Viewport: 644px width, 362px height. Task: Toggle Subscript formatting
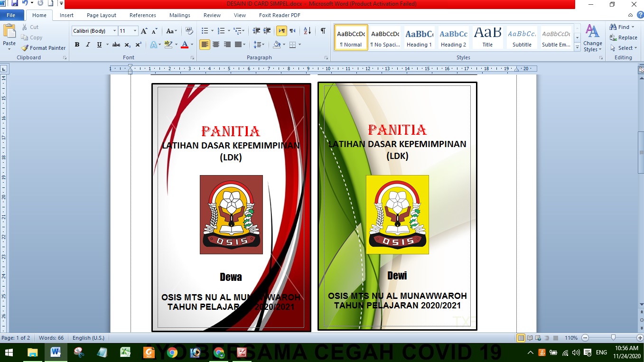click(x=127, y=45)
